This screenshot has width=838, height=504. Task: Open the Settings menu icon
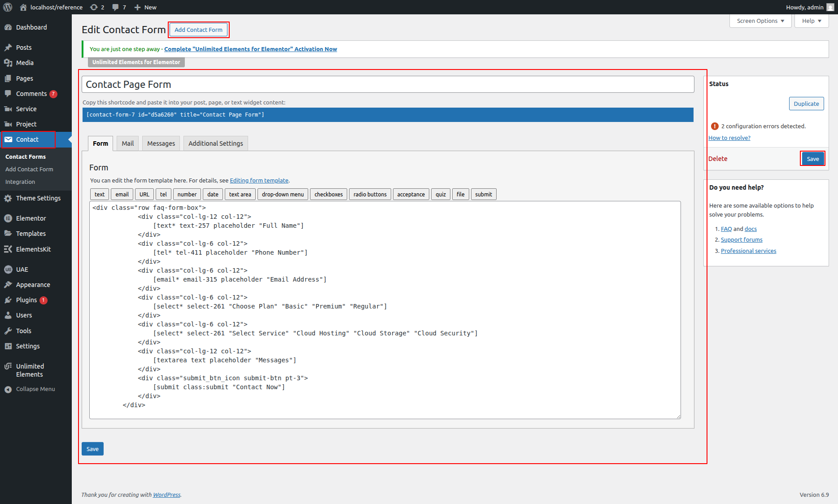click(8, 346)
